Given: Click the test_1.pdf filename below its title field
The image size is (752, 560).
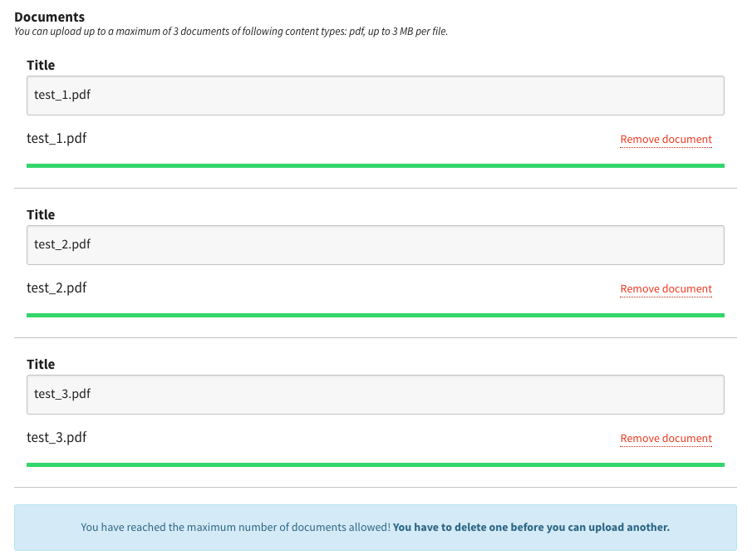Looking at the screenshot, I should pos(57,139).
